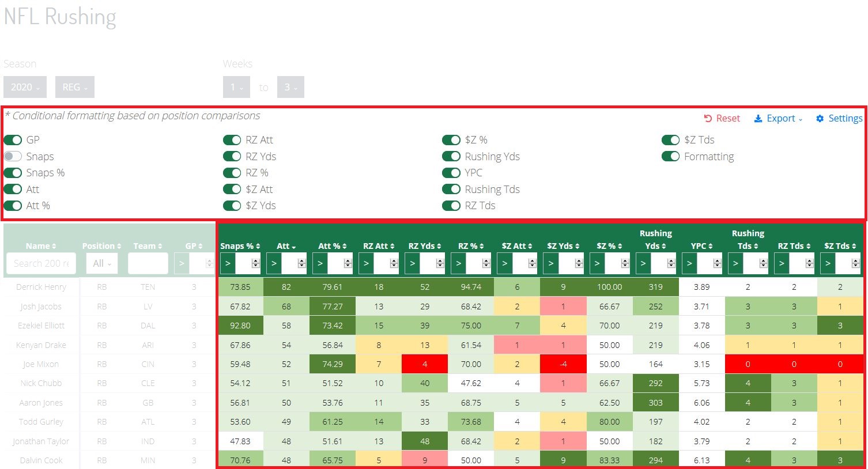Toggle the RZ % column switch

232,173
